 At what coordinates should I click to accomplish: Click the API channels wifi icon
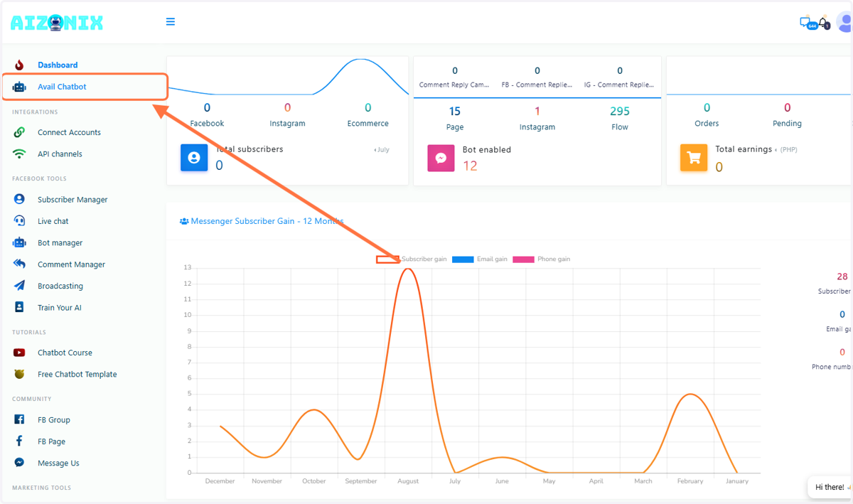pyautogui.click(x=19, y=154)
